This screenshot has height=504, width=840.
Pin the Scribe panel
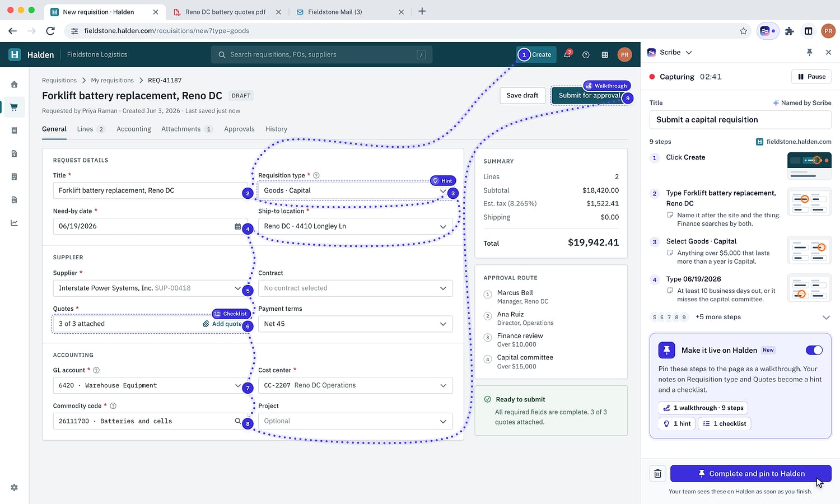click(x=809, y=52)
